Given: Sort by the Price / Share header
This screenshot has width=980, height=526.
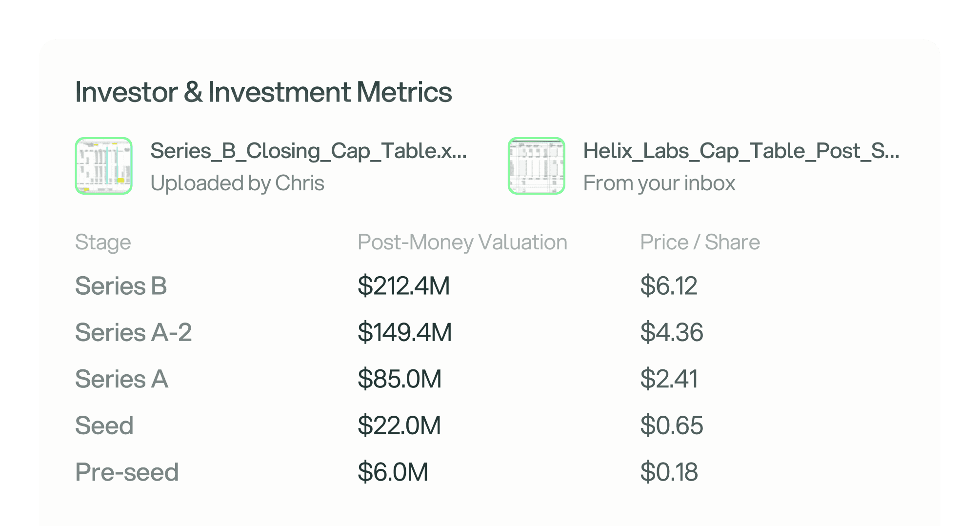Looking at the screenshot, I should [700, 242].
